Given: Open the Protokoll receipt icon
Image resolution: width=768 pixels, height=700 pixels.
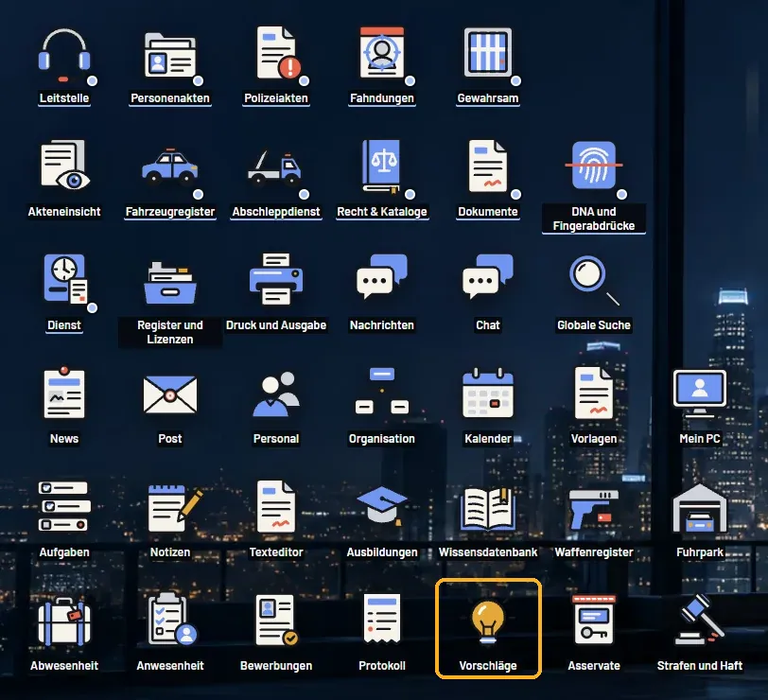Looking at the screenshot, I should coord(382,620).
